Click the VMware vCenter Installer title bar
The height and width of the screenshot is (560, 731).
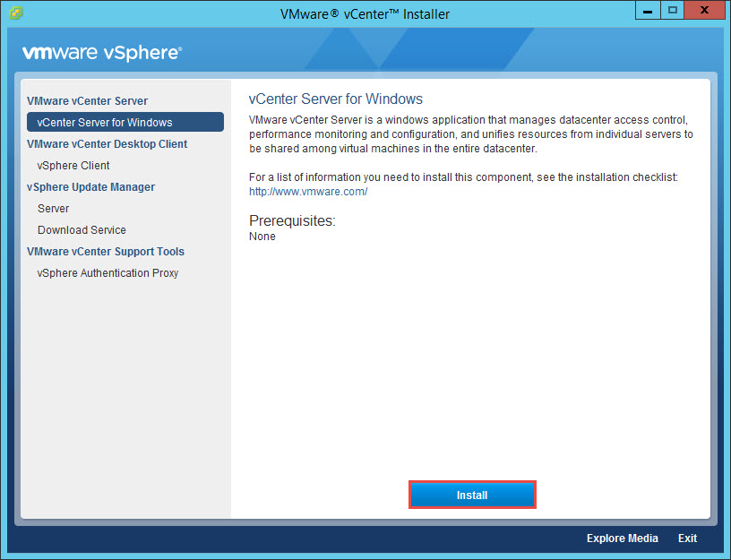click(x=365, y=13)
